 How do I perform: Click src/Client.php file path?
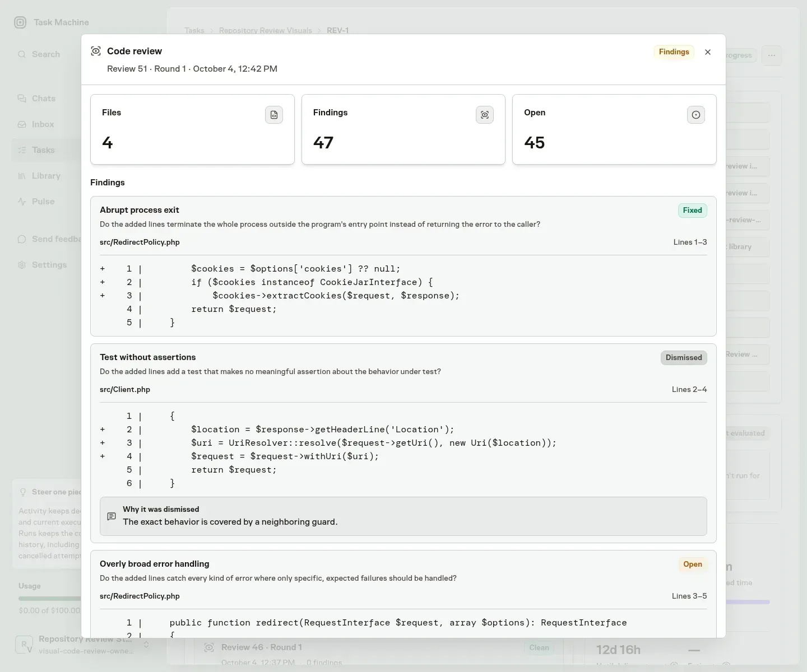tap(125, 389)
